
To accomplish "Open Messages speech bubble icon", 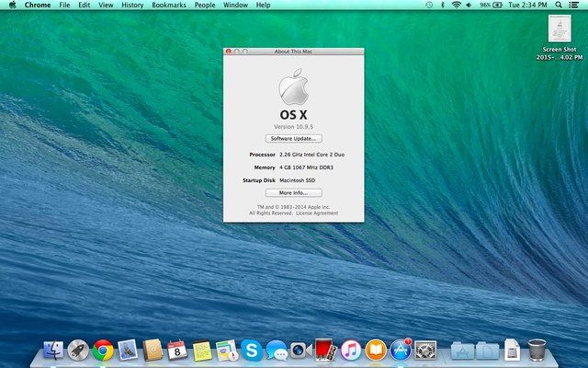I will click(277, 351).
